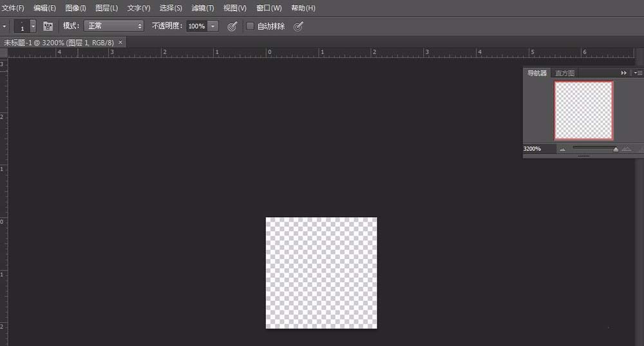
Task: Open the 图层(L) menu
Action: coord(106,8)
